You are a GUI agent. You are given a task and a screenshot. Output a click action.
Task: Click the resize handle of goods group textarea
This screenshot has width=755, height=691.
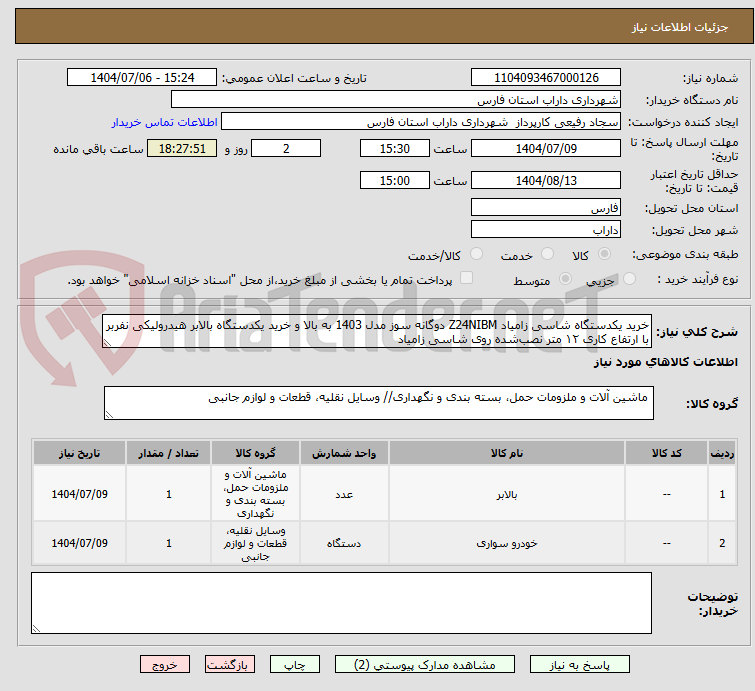tap(109, 415)
